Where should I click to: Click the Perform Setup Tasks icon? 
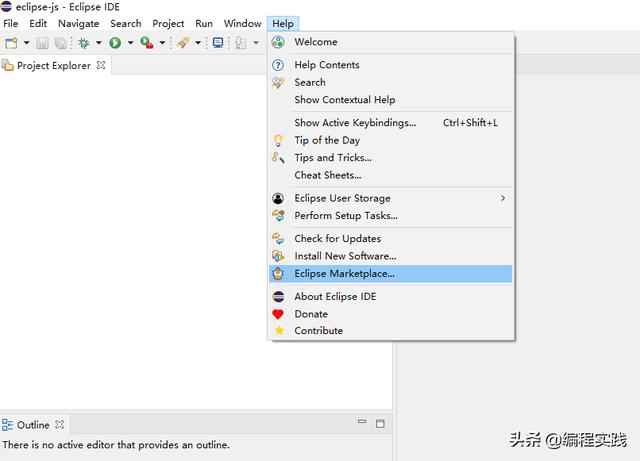tap(278, 215)
